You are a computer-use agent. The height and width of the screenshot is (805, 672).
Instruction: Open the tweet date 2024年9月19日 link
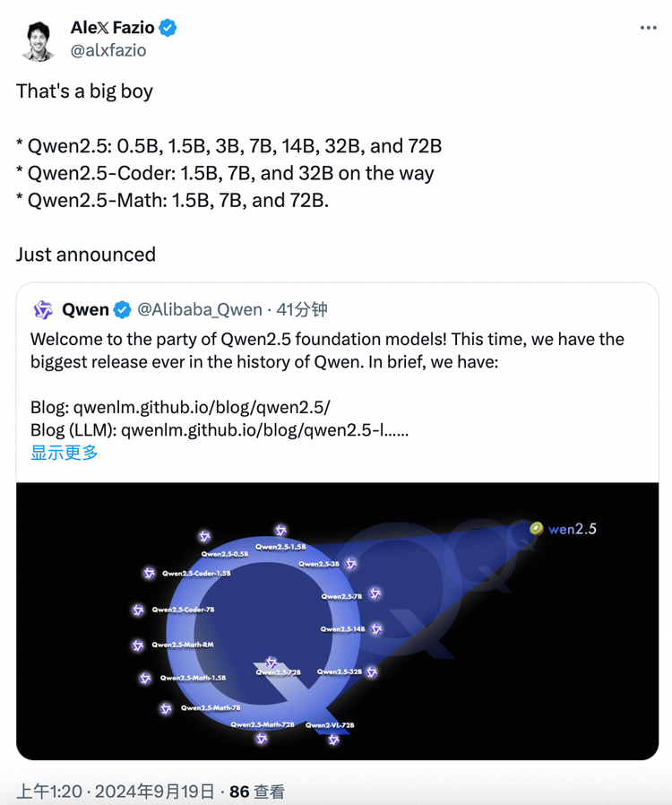tap(154, 792)
